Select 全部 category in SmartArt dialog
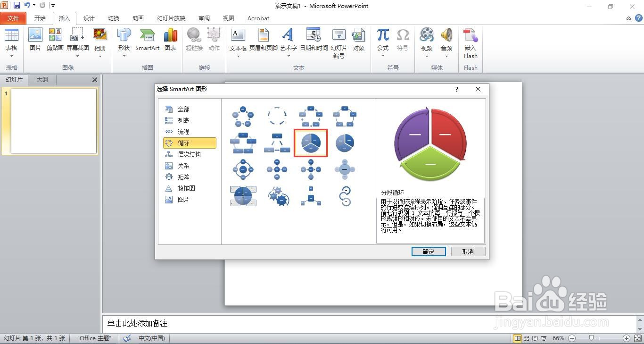The width and height of the screenshot is (644, 344). (x=190, y=109)
